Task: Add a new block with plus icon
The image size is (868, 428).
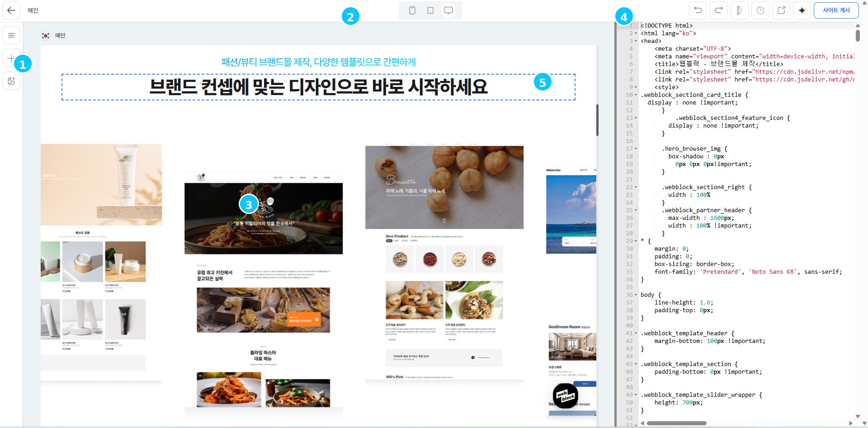Action: 11,58
